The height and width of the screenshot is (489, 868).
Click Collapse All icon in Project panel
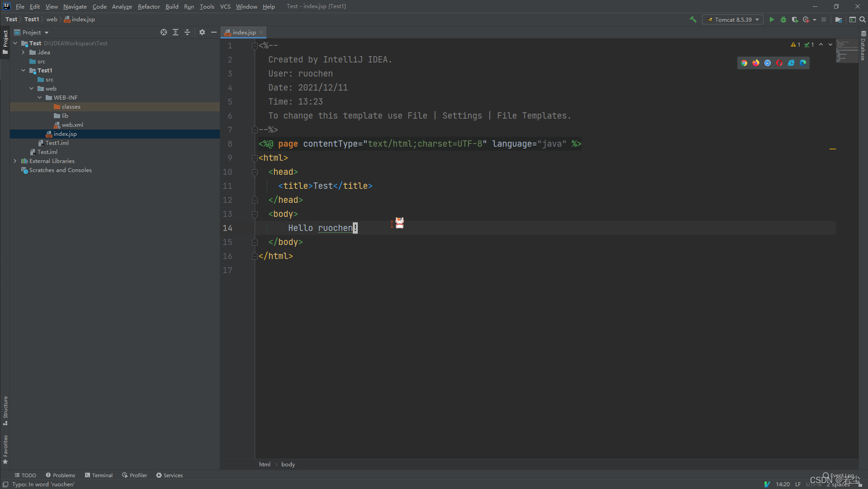(x=187, y=32)
